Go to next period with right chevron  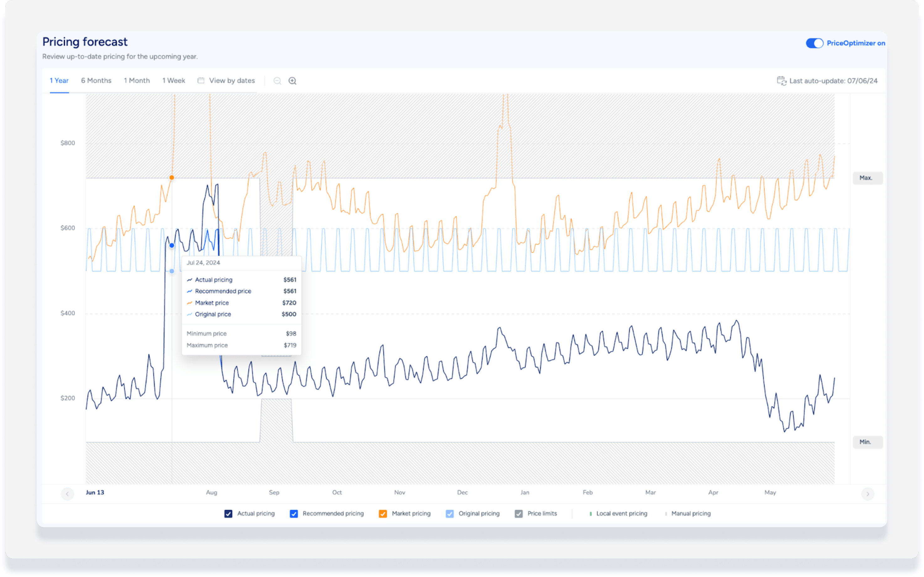coord(867,494)
